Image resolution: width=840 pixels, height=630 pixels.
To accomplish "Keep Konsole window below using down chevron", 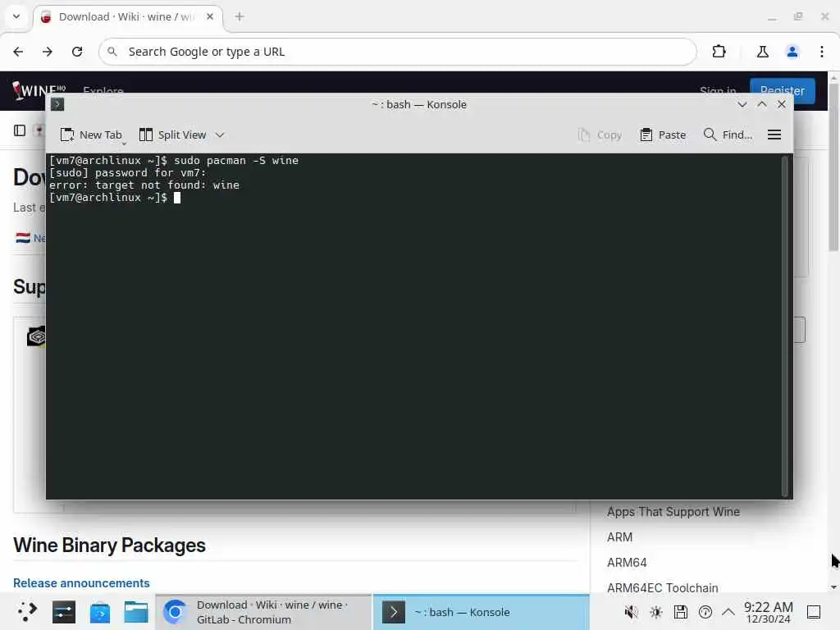I will 742,104.
